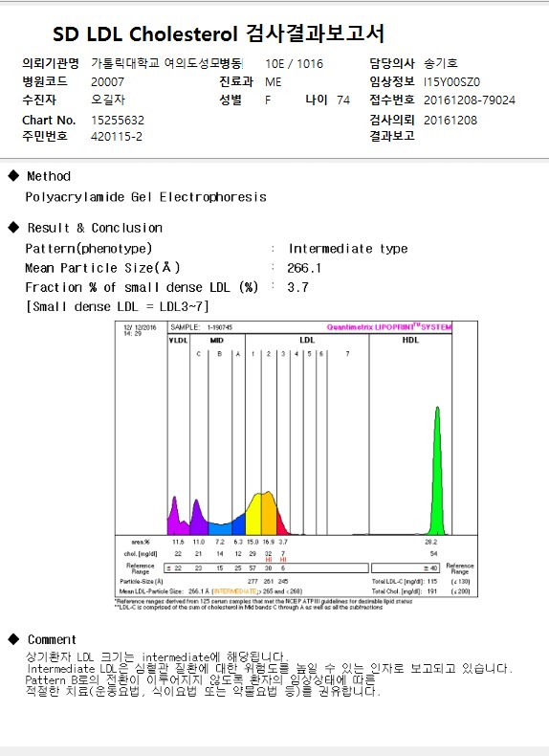Click the hospital code value 20007
The height and width of the screenshot is (756, 549).
coord(107,82)
